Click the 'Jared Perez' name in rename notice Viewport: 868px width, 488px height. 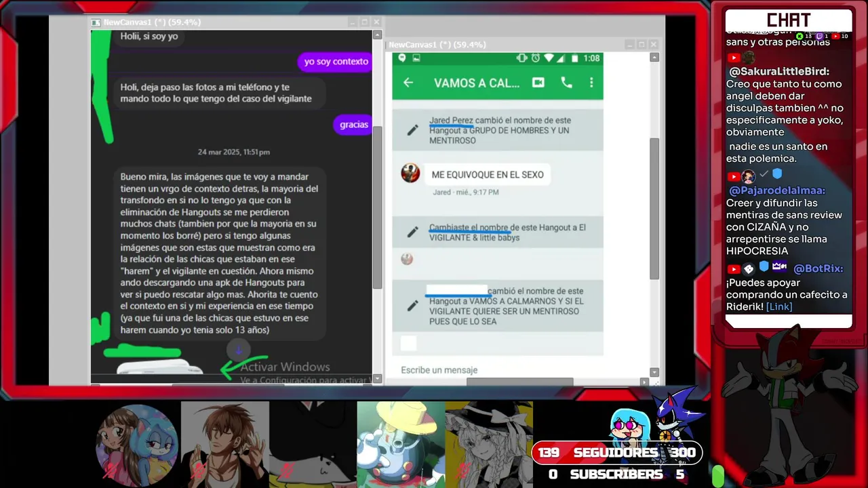(451, 121)
